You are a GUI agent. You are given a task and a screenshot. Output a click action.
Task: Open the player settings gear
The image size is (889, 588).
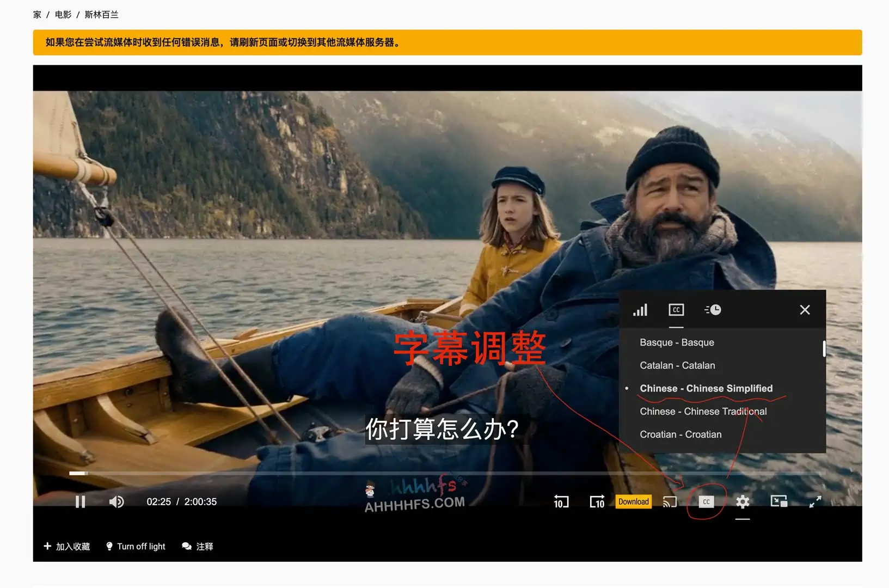pyautogui.click(x=743, y=501)
